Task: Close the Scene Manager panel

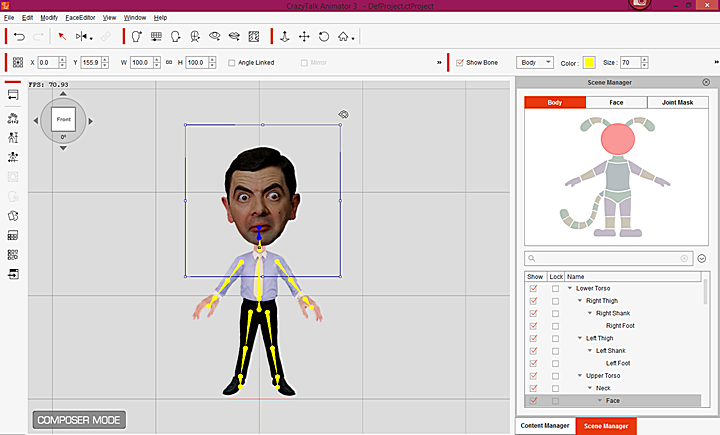Action: [x=706, y=82]
